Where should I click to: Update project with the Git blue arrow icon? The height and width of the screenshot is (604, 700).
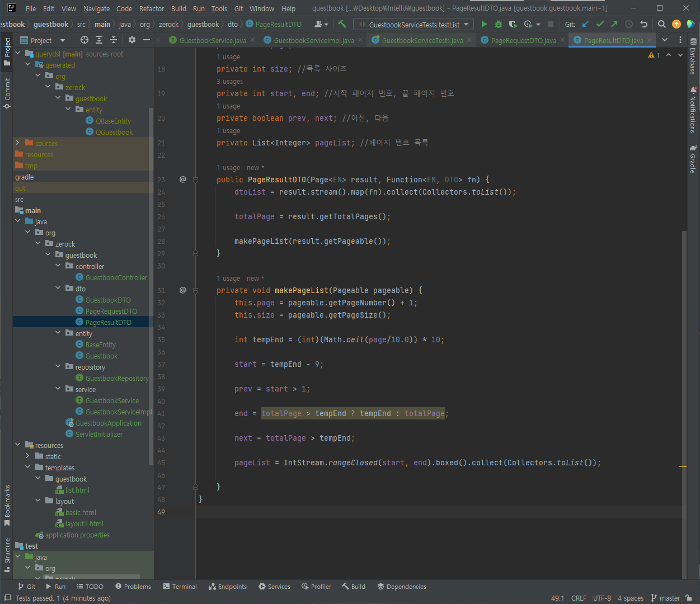click(585, 24)
